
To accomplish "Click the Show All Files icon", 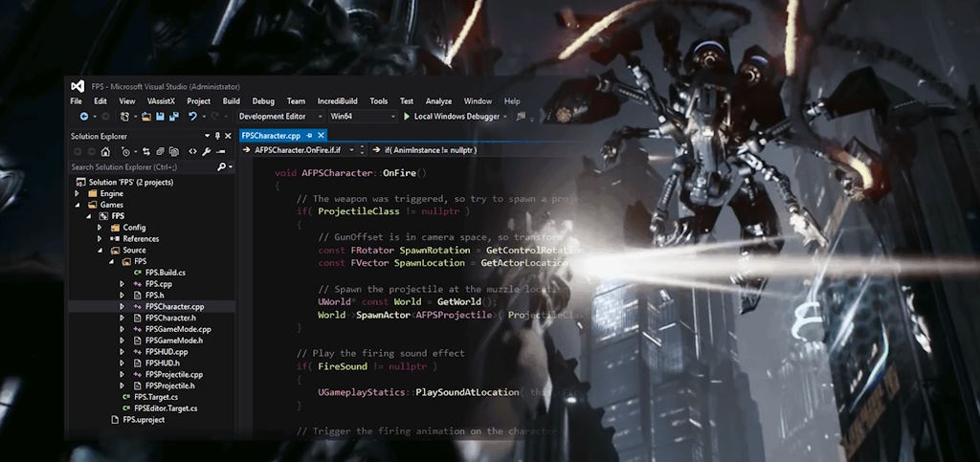I will pos(174,152).
